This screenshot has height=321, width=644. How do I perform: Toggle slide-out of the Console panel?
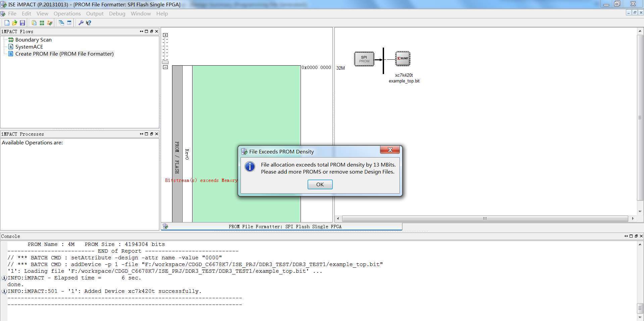point(626,236)
